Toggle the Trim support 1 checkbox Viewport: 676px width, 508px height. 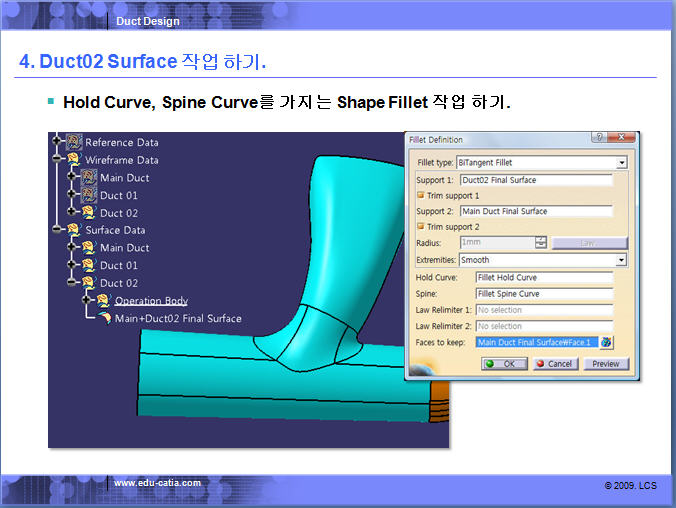pos(421,196)
